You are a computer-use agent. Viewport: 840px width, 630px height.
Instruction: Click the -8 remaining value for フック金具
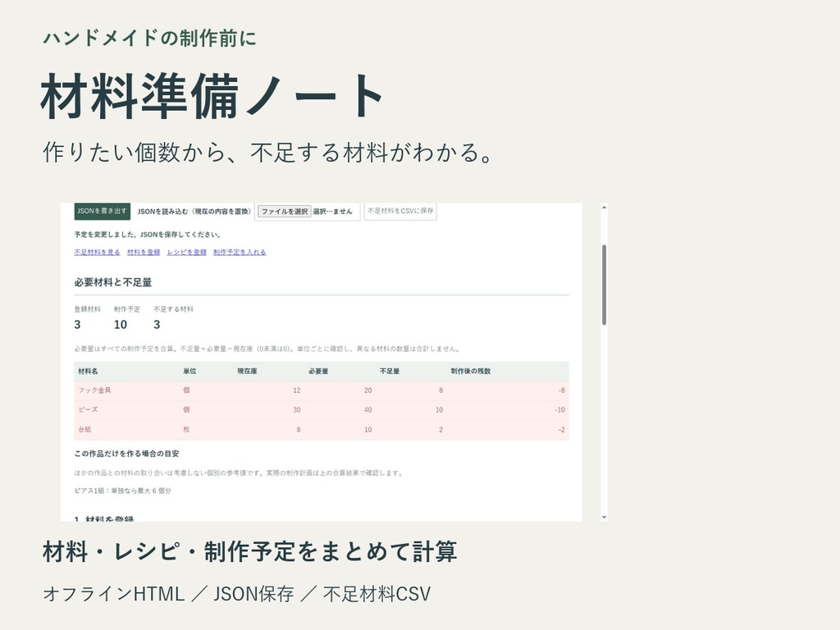click(x=561, y=390)
